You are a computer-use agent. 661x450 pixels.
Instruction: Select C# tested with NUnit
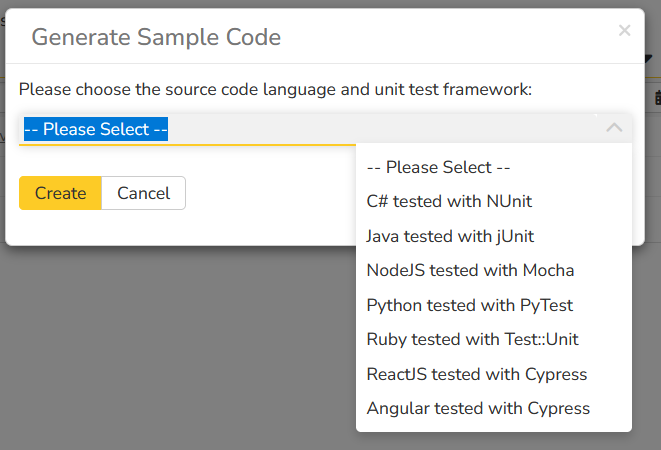pos(449,201)
